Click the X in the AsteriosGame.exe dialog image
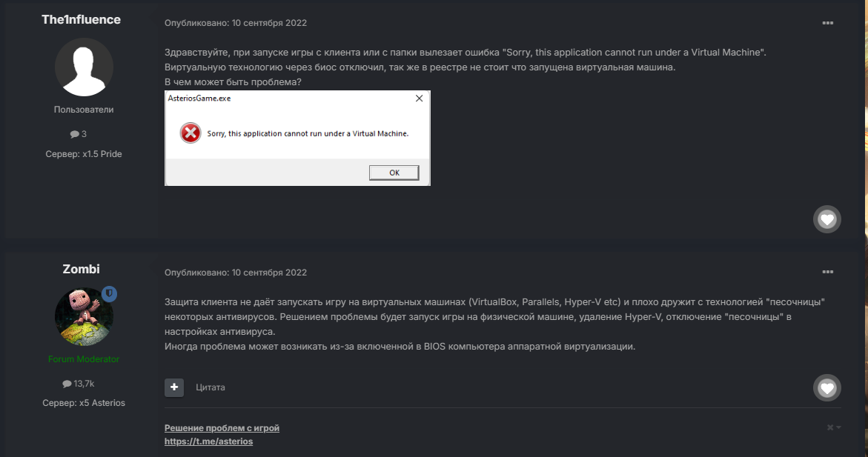The height and width of the screenshot is (457, 868). point(419,98)
